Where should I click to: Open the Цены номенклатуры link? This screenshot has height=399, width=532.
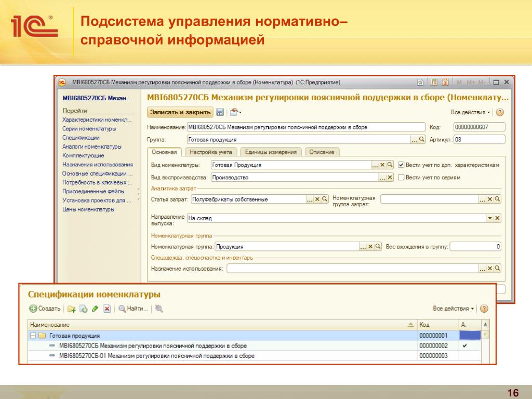88,209
